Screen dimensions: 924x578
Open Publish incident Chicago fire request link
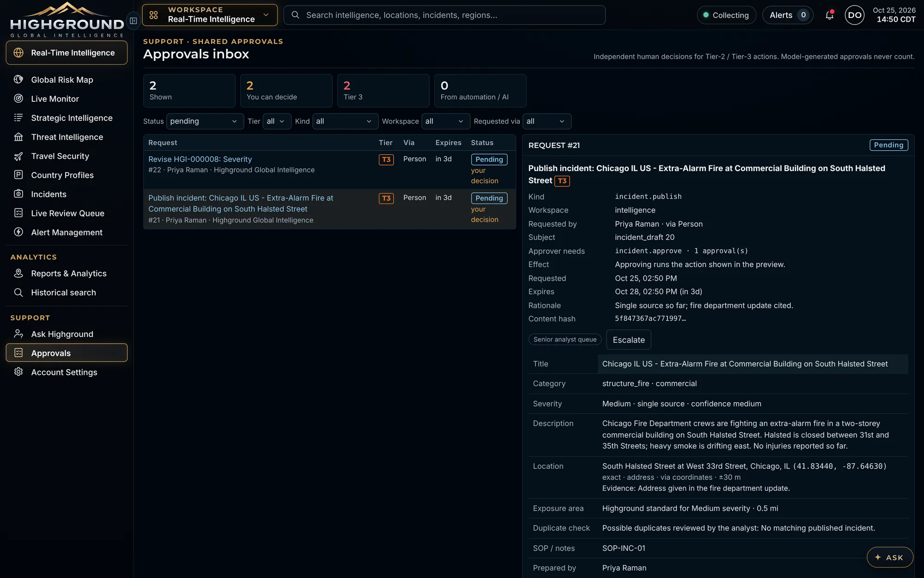pos(241,203)
